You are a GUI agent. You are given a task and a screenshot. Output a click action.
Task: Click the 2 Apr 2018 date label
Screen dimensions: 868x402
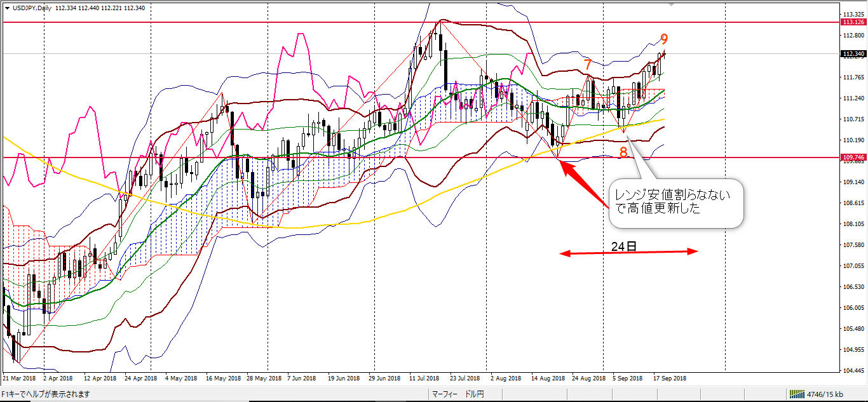pyautogui.click(x=59, y=378)
